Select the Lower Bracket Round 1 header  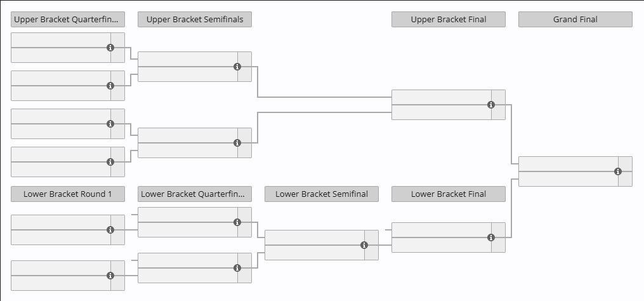[x=68, y=194]
